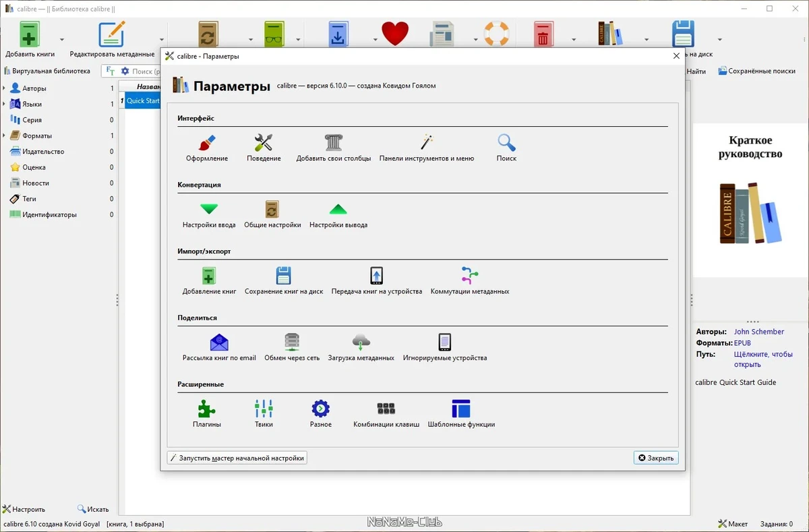The height and width of the screenshot is (532, 809).
Task: Click the Закрыть button
Action: point(656,458)
